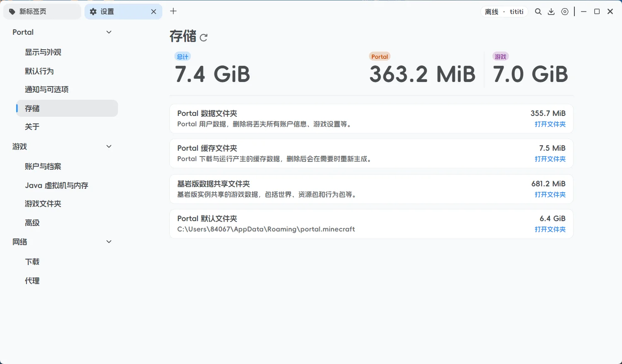Click the 存储 page heading
This screenshot has height=364, width=622.
click(183, 36)
